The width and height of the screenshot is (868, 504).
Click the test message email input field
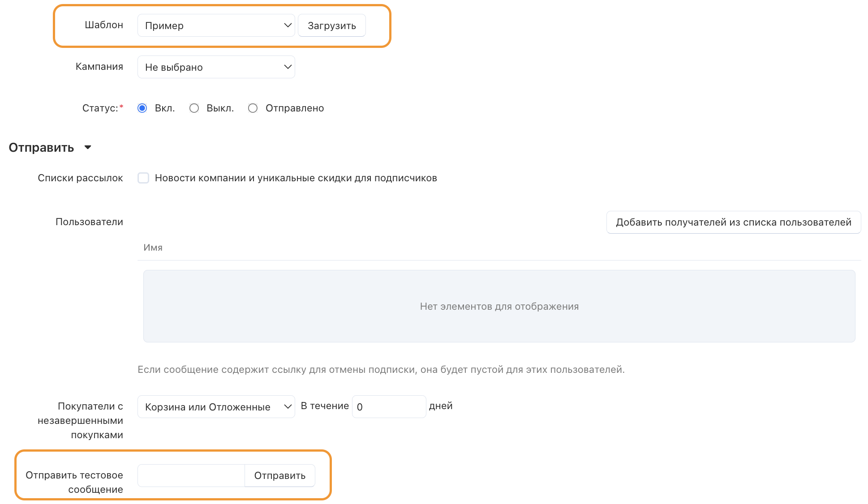click(x=191, y=475)
